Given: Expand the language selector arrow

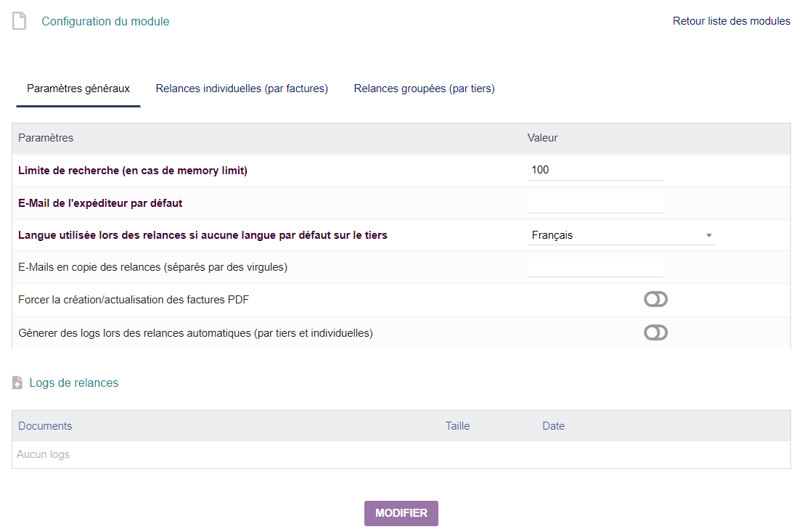Looking at the screenshot, I should [709, 235].
